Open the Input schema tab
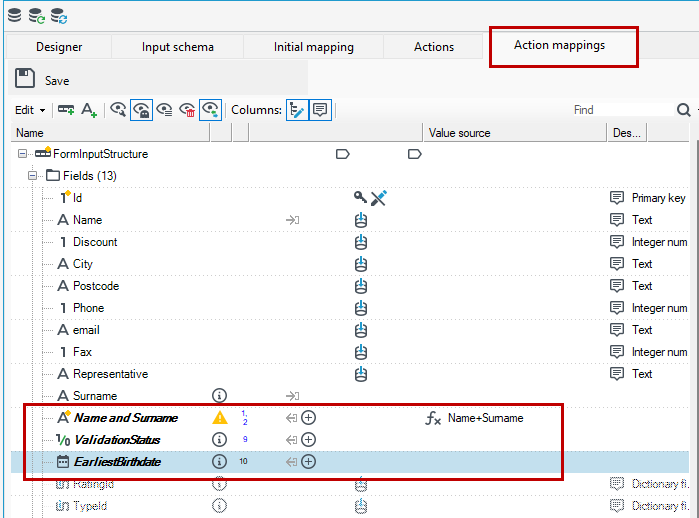The image size is (699, 518). pyautogui.click(x=177, y=47)
